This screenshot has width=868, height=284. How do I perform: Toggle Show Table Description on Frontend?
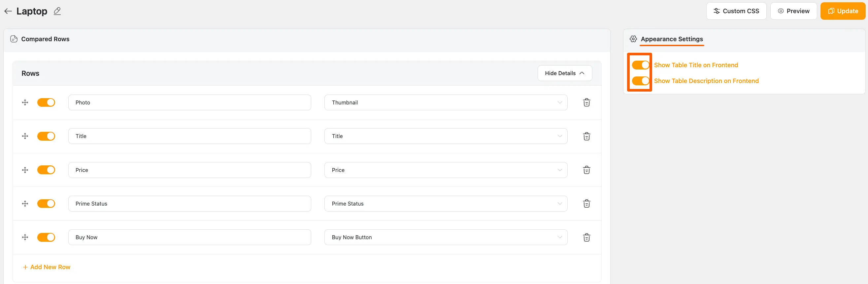pos(640,81)
